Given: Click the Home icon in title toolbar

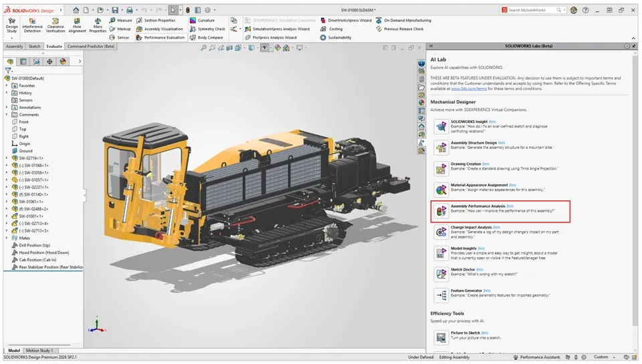Looking at the screenshot, I should [76, 10].
